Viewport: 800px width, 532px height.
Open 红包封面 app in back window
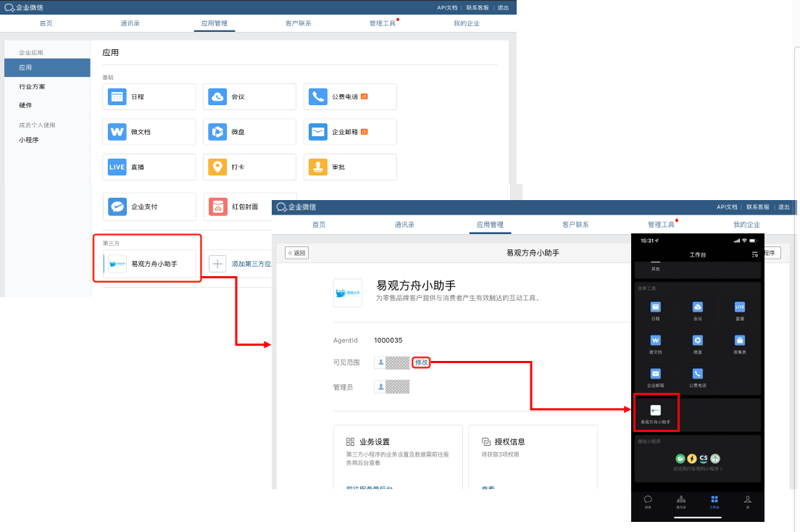[238, 207]
